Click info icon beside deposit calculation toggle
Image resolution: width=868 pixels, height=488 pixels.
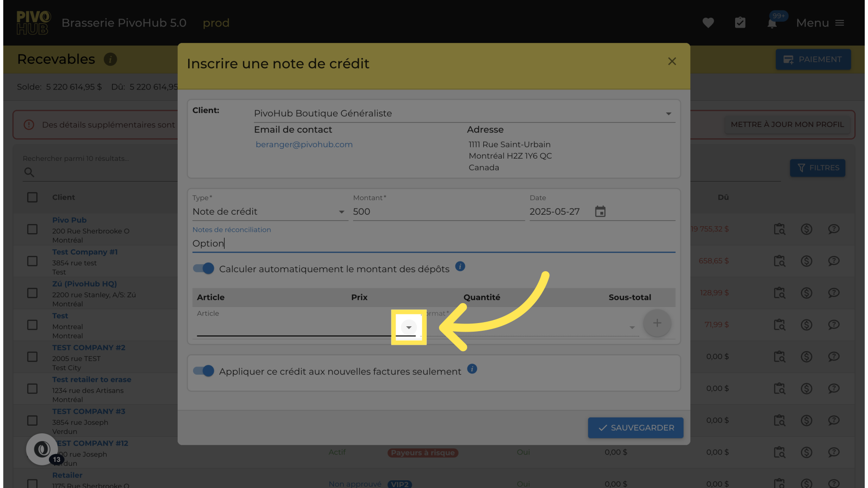click(x=460, y=266)
